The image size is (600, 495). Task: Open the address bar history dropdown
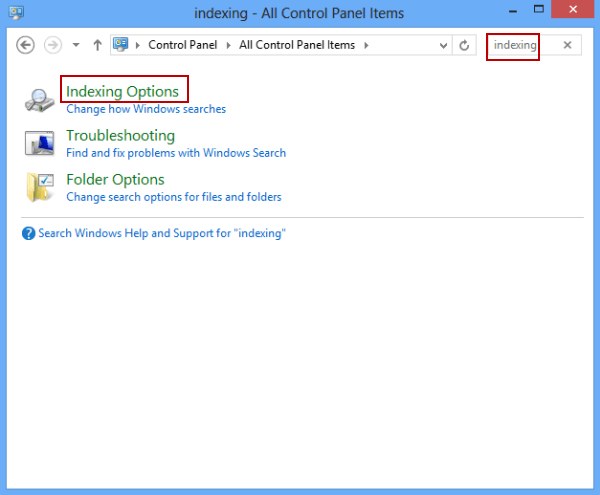[x=443, y=46]
